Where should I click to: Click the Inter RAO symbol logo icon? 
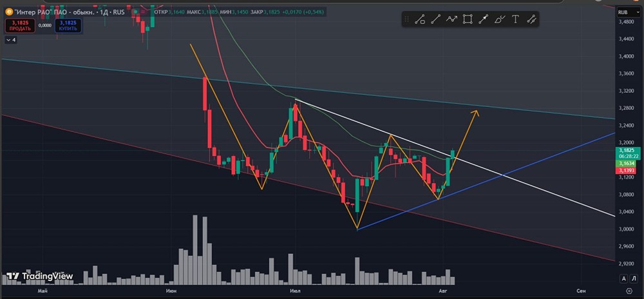click(x=8, y=12)
